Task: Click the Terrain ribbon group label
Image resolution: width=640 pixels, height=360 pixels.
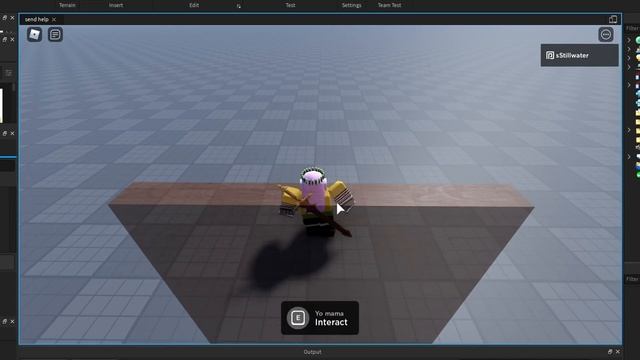Action: pyautogui.click(x=67, y=5)
